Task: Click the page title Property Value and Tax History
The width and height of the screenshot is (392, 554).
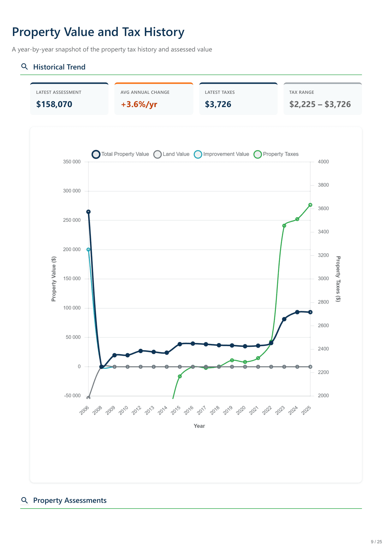Action: (x=98, y=32)
